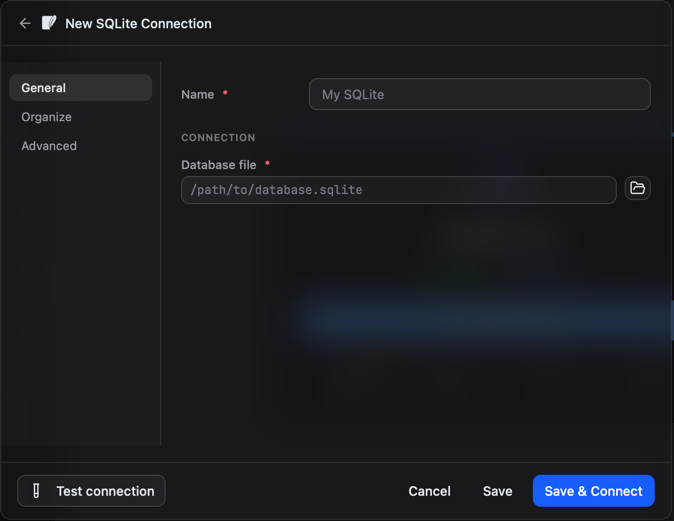Click the "New SQLite Connection" title
The width and height of the screenshot is (674, 521).
(138, 24)
